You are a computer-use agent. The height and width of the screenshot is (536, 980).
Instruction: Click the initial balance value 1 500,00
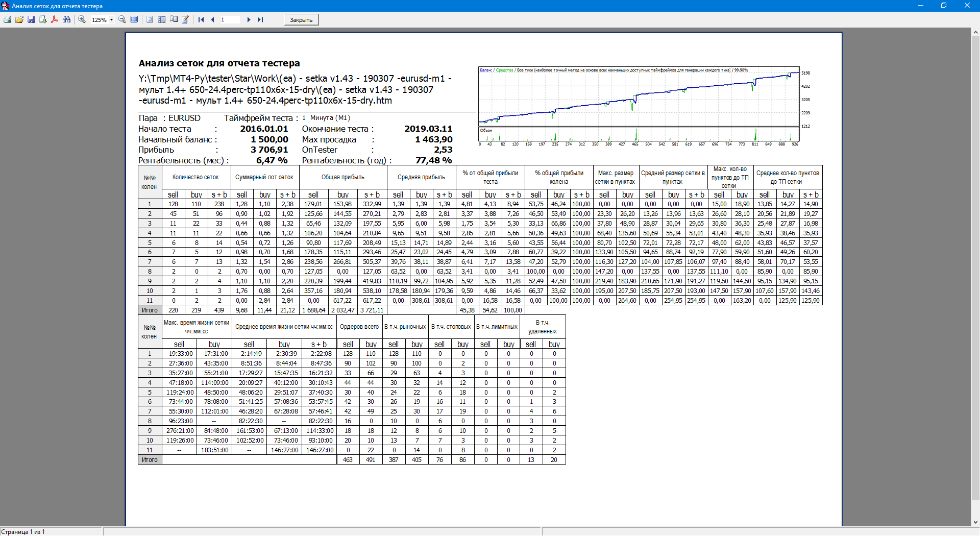(269, 139)
